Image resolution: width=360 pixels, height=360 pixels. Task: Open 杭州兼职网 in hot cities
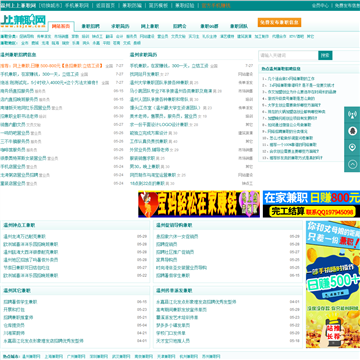pos(189,356)
